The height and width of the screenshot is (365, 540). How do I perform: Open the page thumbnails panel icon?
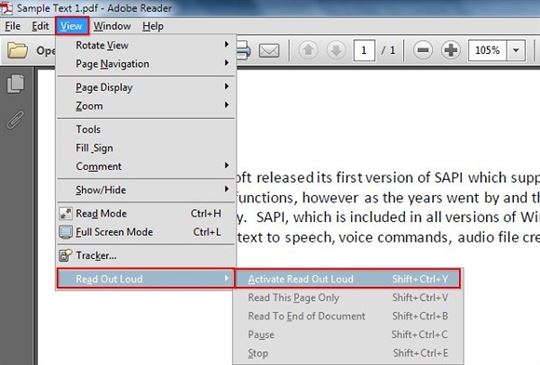(16, 84)
